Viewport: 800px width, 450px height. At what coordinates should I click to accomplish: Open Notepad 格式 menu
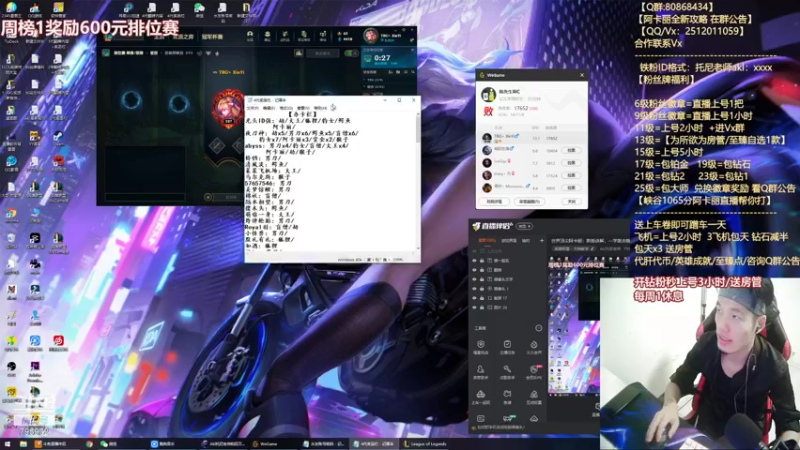pyautogui.click(x=286, y=108)
